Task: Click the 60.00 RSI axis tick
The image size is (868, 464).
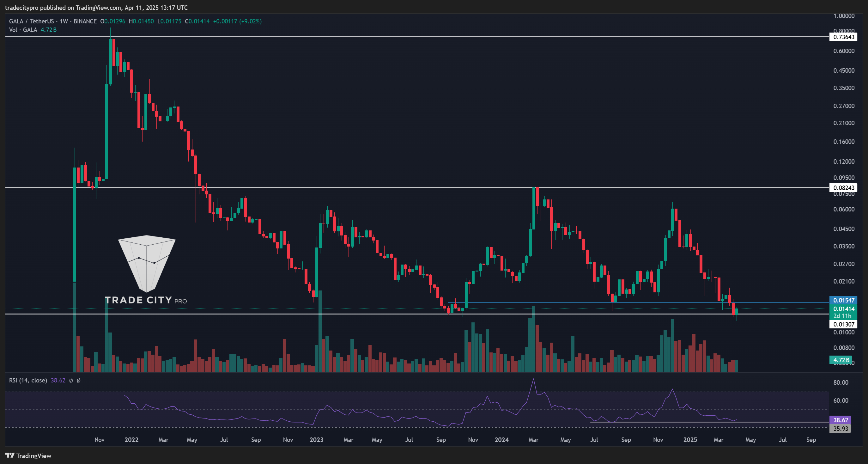Action: click(841, 400)
